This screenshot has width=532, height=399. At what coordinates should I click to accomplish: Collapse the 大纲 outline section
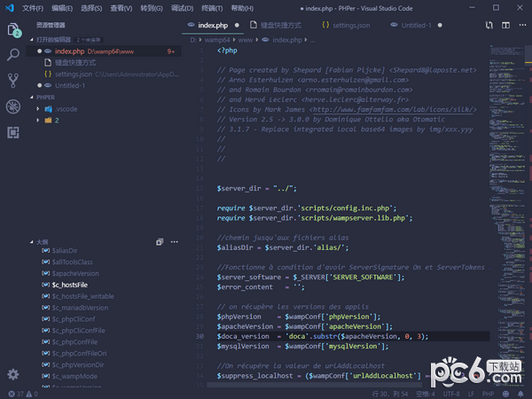42,242
